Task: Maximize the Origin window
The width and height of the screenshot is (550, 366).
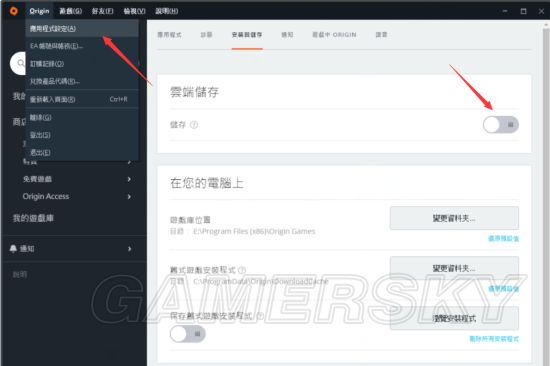Action: point(523,11)
